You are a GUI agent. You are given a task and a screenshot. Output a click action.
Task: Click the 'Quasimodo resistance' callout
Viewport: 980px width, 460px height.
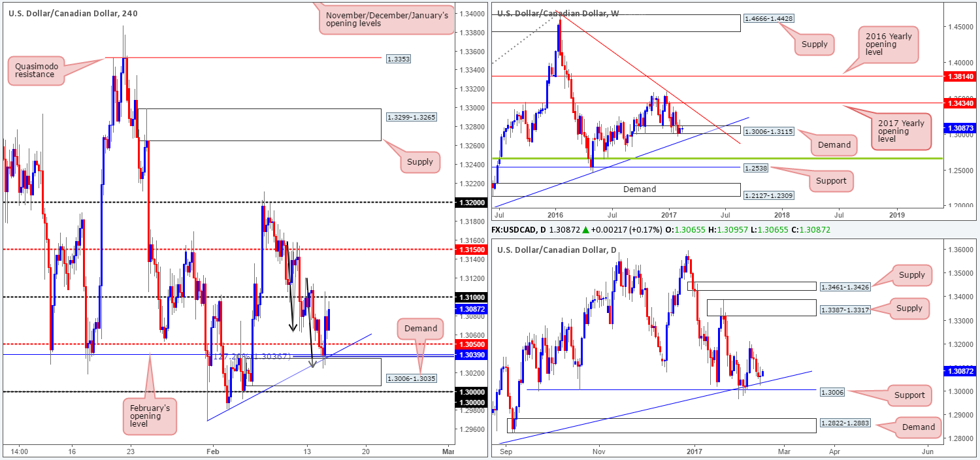pyautogui.click(x=37, y=70)
